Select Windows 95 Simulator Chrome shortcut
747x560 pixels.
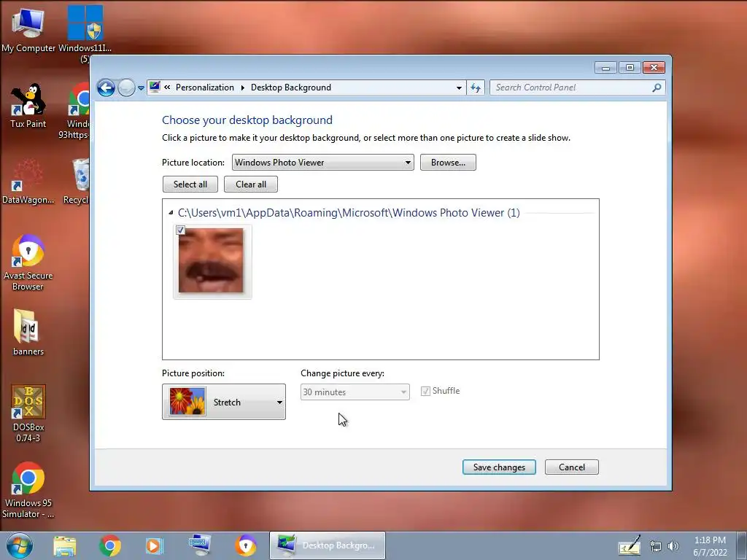pyautogui.click(x=28, y=489)
